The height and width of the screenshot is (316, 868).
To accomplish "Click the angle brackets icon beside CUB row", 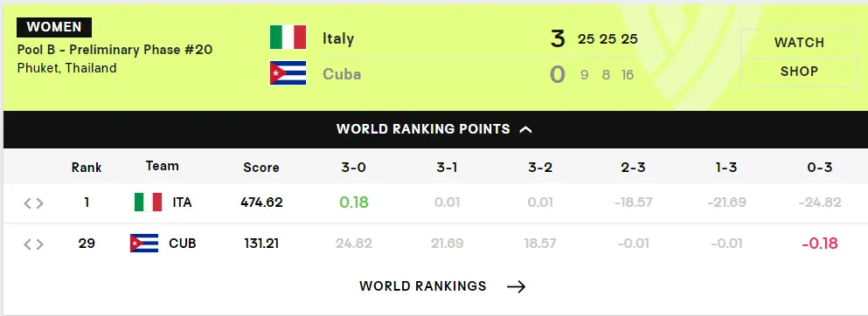I will coord(33,244).
